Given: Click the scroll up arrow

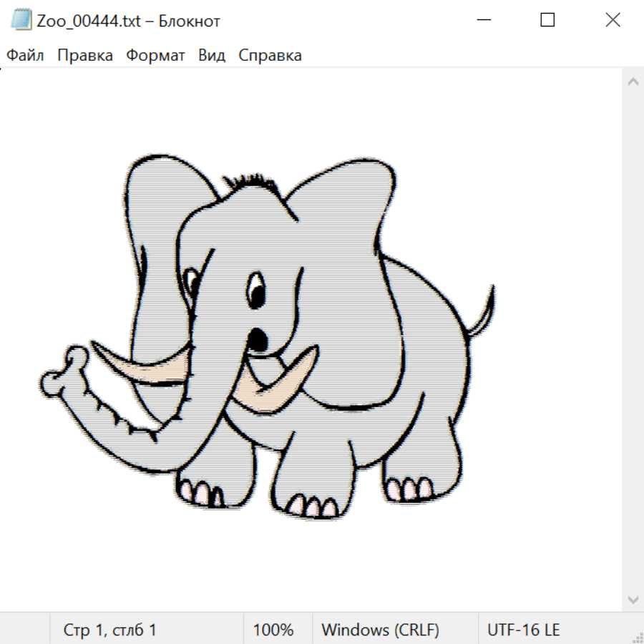Looking at the screenshot, I should tap(633, 82).
